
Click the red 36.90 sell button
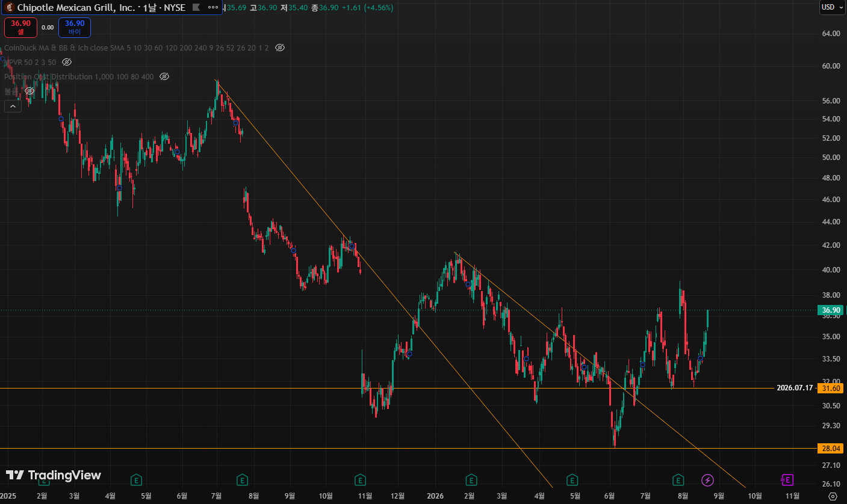(x=20, y=27)
